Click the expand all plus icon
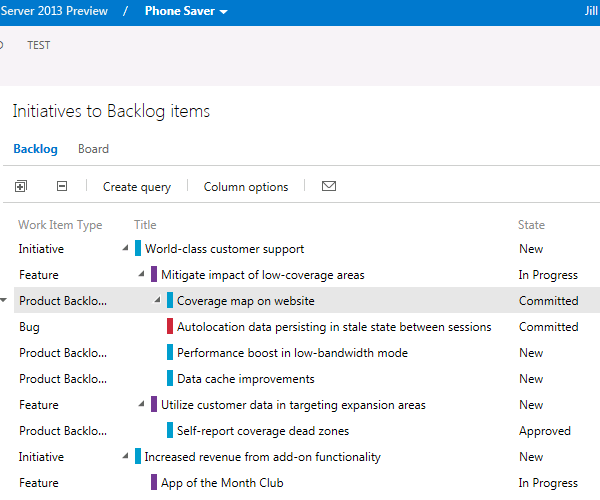The width and height of the screenshot is (600, 500). click(21, 186)
